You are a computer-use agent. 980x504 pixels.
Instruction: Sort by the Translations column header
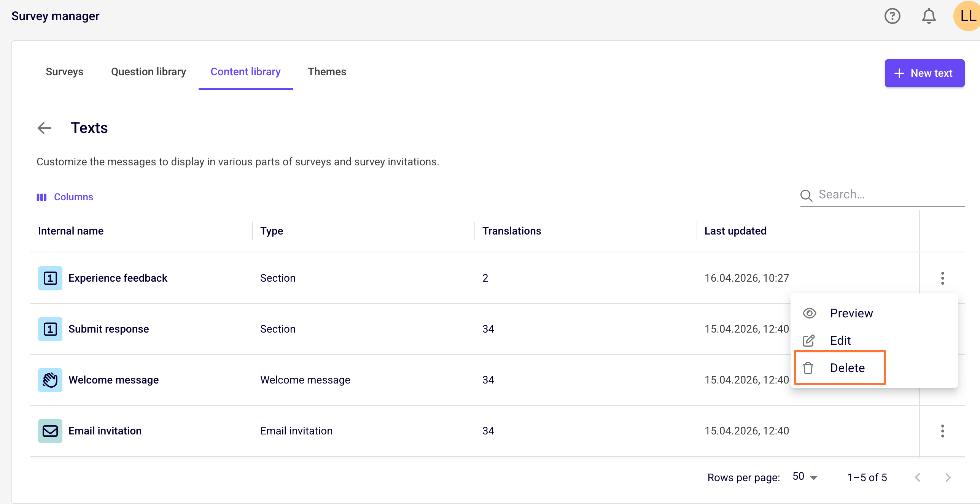coord(512,231)
